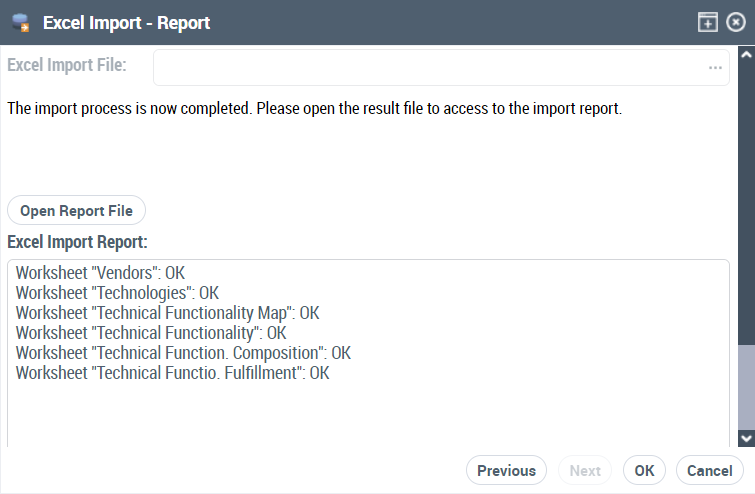
Task: Maximize the Excel Import dialog window
Action: point(708,22)
